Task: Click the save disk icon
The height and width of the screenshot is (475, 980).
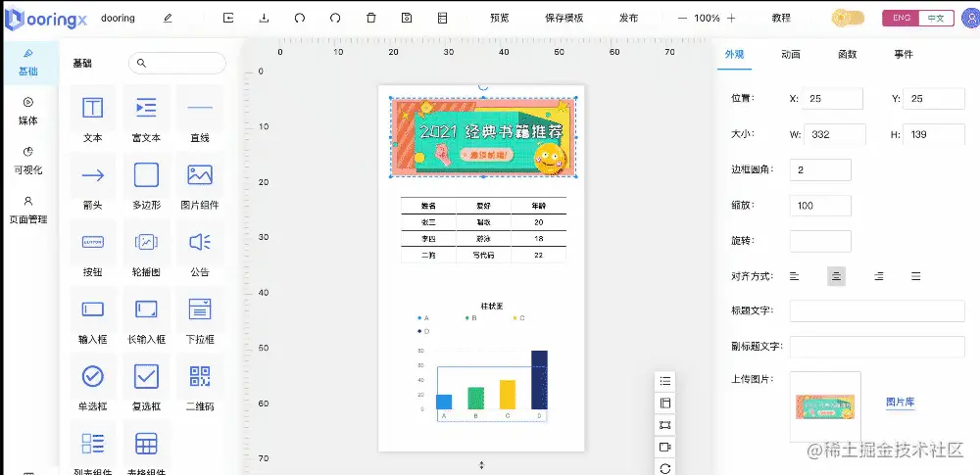Action: pos(407,19)
